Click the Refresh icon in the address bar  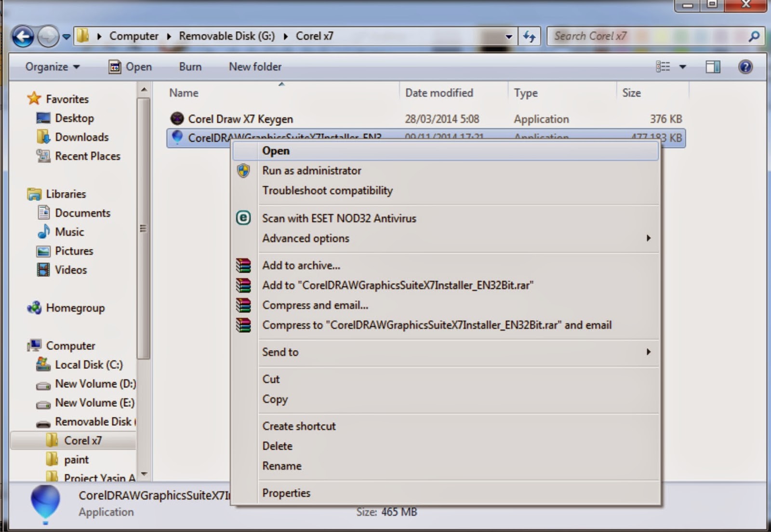530,36
